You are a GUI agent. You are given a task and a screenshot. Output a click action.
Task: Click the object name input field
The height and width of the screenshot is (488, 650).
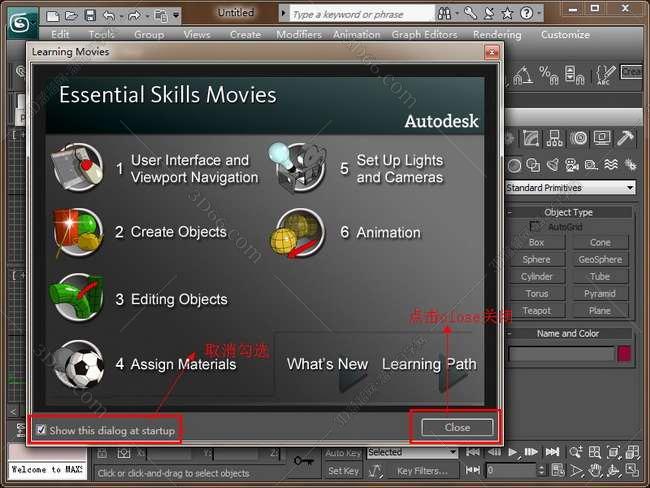point(561,354)
